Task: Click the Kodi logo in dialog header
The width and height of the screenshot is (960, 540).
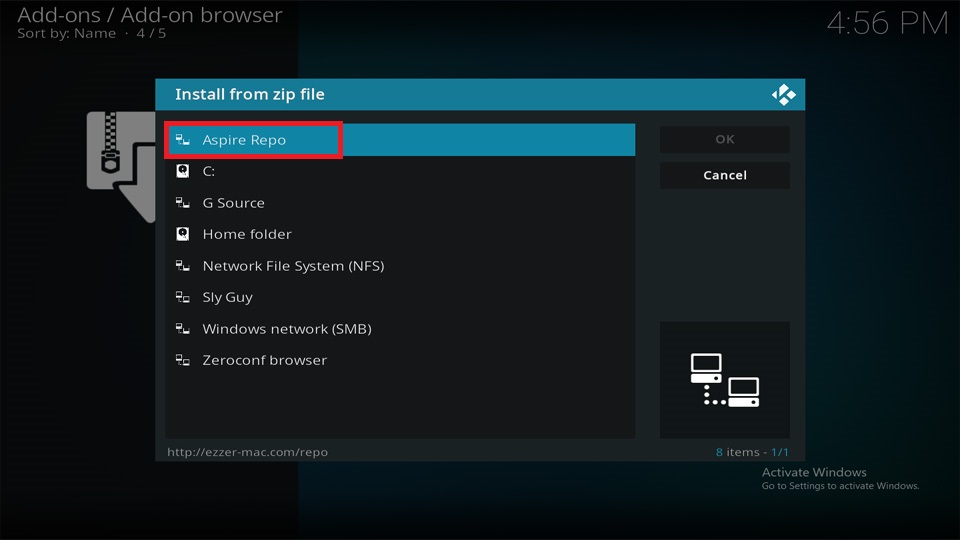Action: (x=784, y=95)
